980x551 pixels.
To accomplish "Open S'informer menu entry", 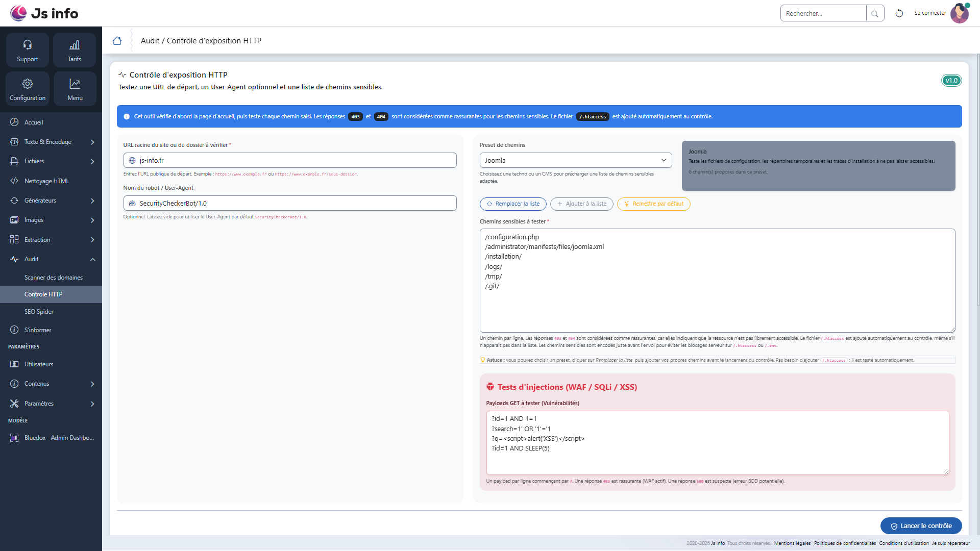I will (x=51, y=330).
